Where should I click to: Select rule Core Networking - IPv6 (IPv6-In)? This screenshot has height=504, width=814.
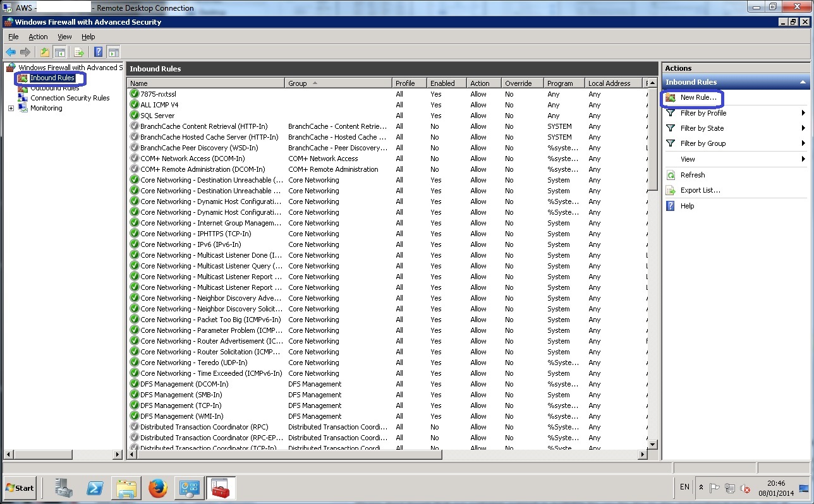[190, 244]
